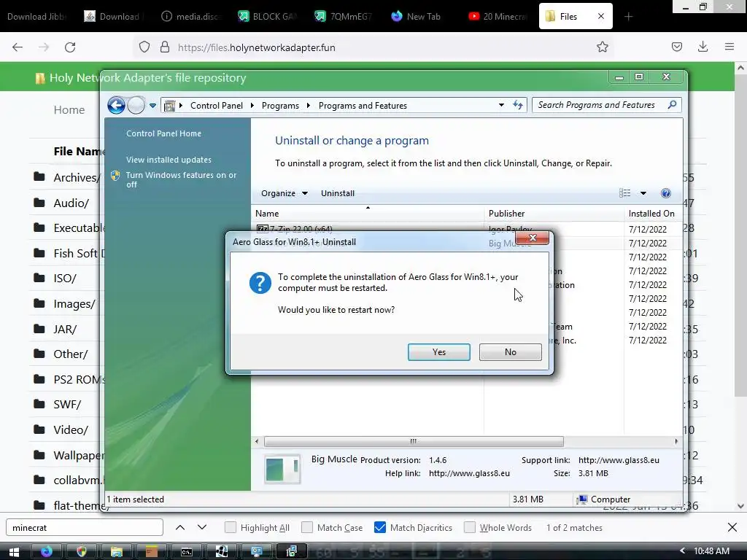Click No in the uninstall dialog
Image resolution: width=747 pixels, height=560 pixels.
click(510, 352)
